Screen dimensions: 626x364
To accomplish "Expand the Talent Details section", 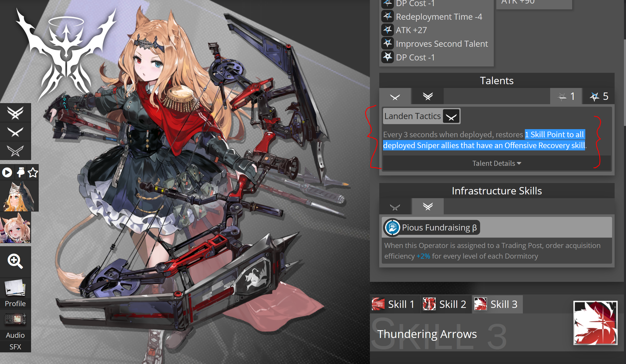I will point(497,163).
